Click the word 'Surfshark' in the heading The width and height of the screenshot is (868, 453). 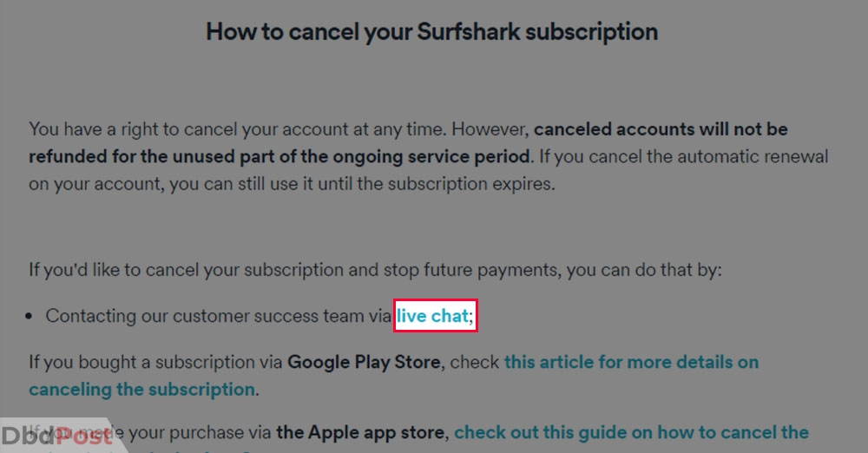469,31
